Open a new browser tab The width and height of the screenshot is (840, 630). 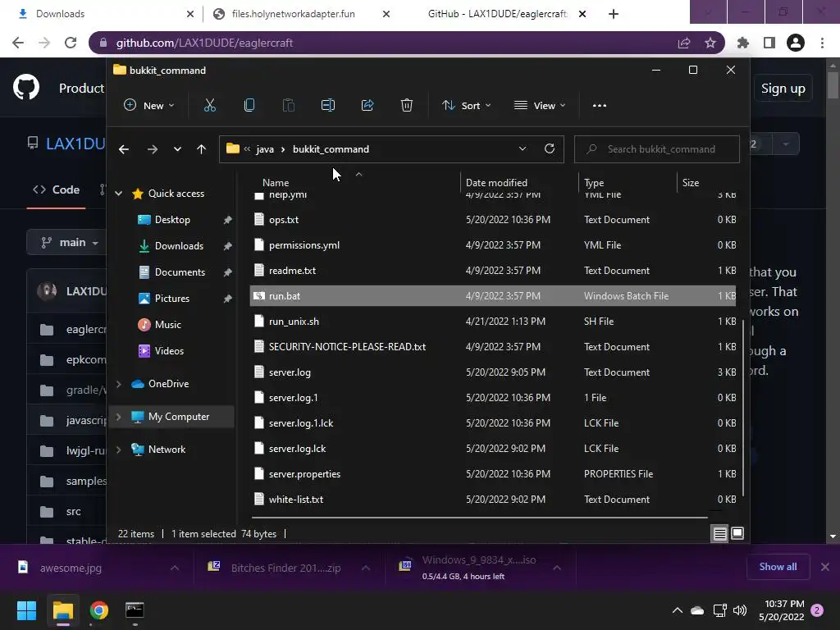point(614,14)
